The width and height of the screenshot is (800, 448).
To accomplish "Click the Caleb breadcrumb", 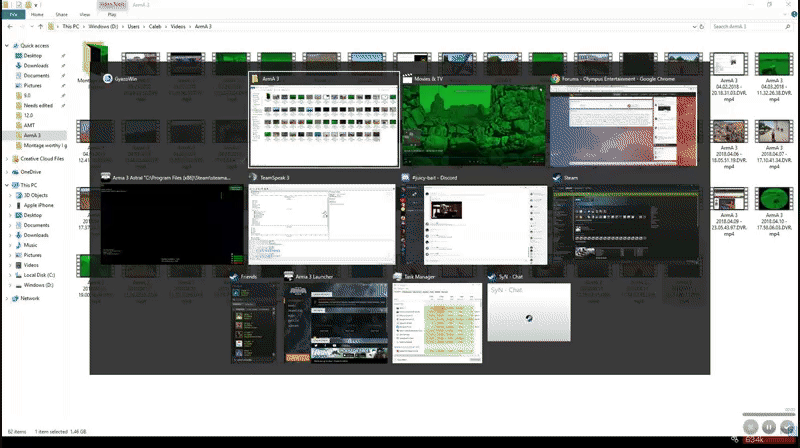I will tap(155, 27).
